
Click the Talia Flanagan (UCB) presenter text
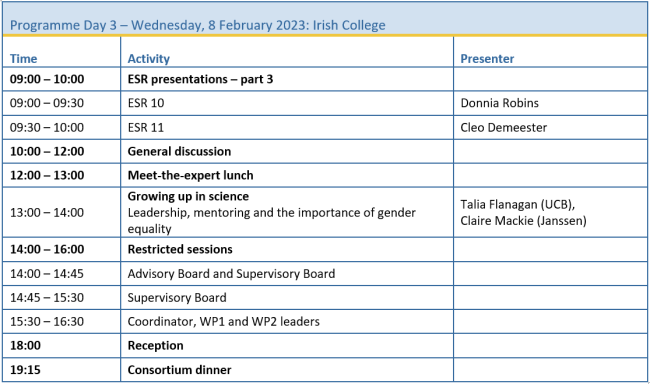click(x=517, y=204)
